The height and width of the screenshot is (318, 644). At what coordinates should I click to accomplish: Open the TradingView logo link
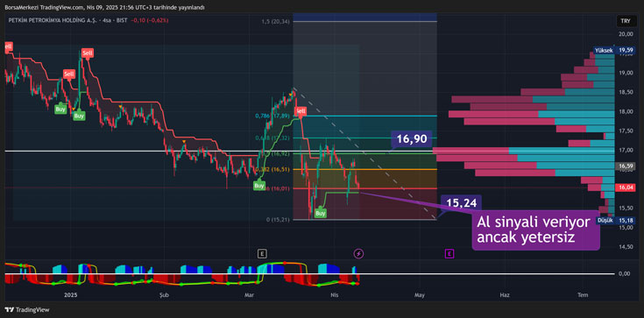[x=27, y=310]
